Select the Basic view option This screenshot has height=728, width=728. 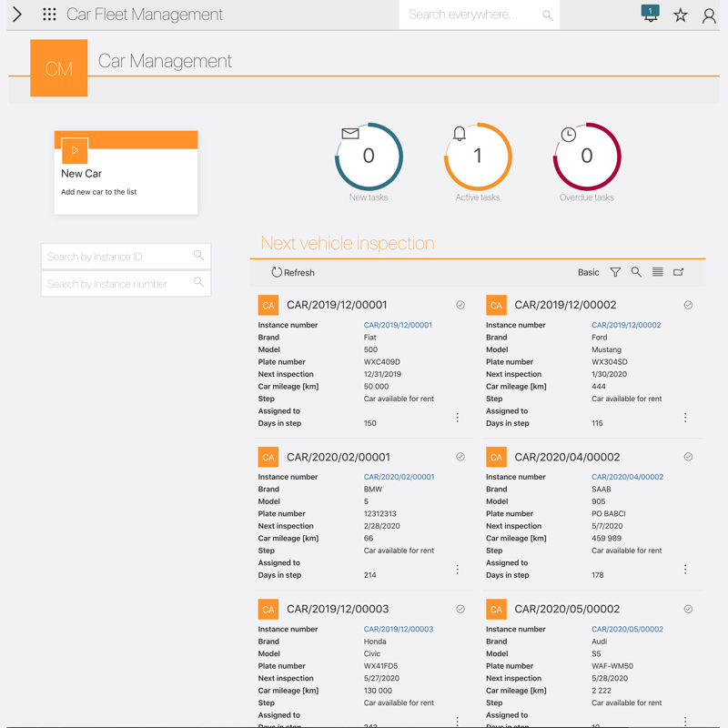tap(588, 272)
